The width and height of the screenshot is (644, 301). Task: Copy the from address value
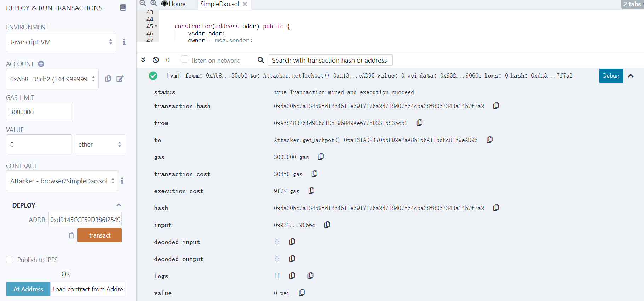tap(420, 123)
